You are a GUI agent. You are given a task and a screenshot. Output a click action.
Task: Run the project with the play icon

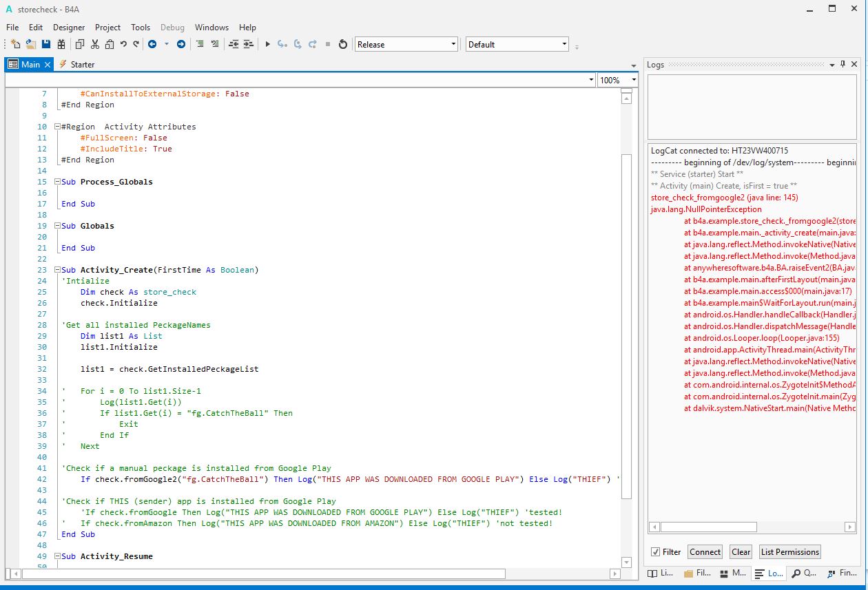(x=267, y=44)
